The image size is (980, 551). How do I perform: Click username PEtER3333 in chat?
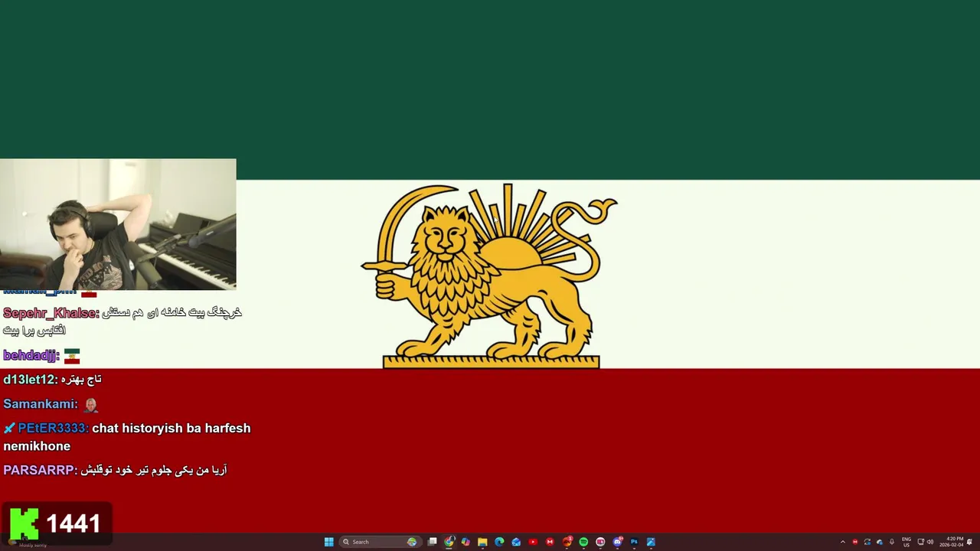click(53, 429)
